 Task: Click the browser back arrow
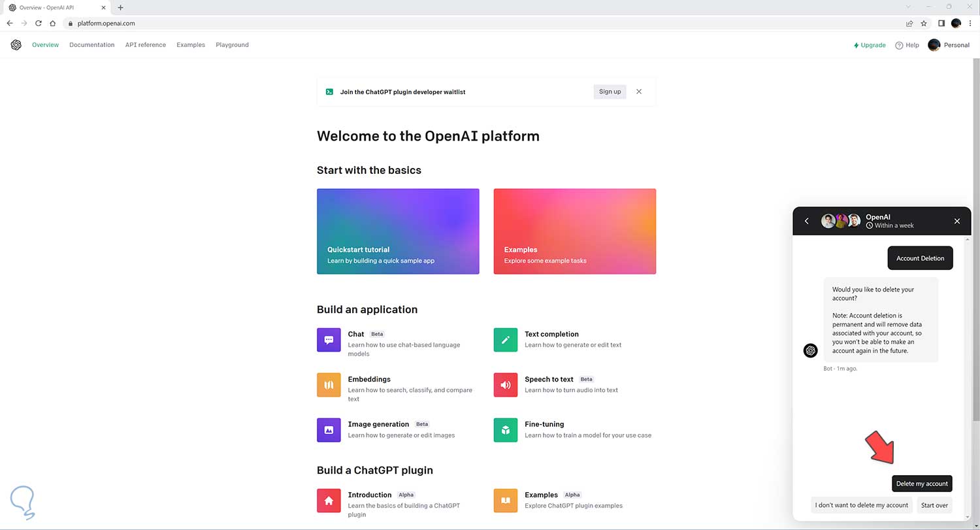point(10,23)
